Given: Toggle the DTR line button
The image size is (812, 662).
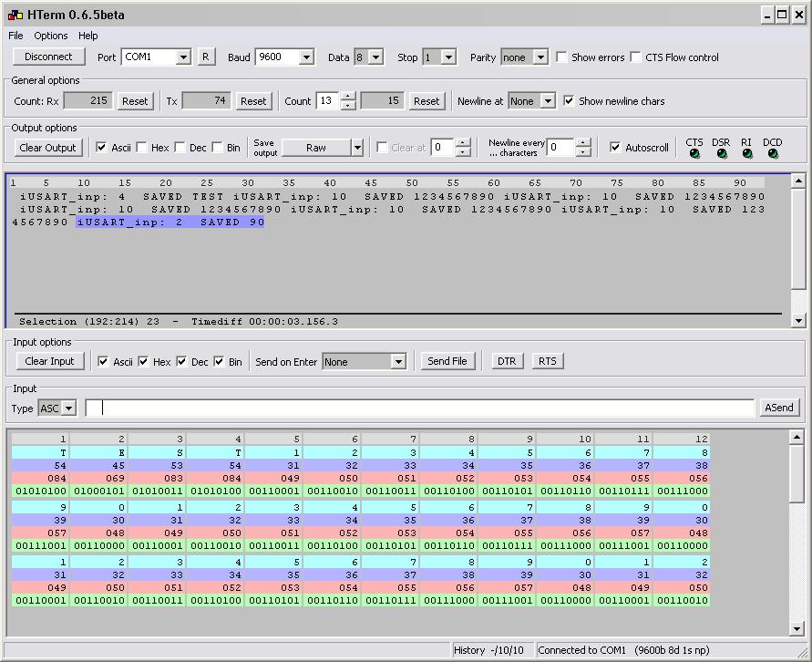Looking at the screenshot, I should point(507,361).
